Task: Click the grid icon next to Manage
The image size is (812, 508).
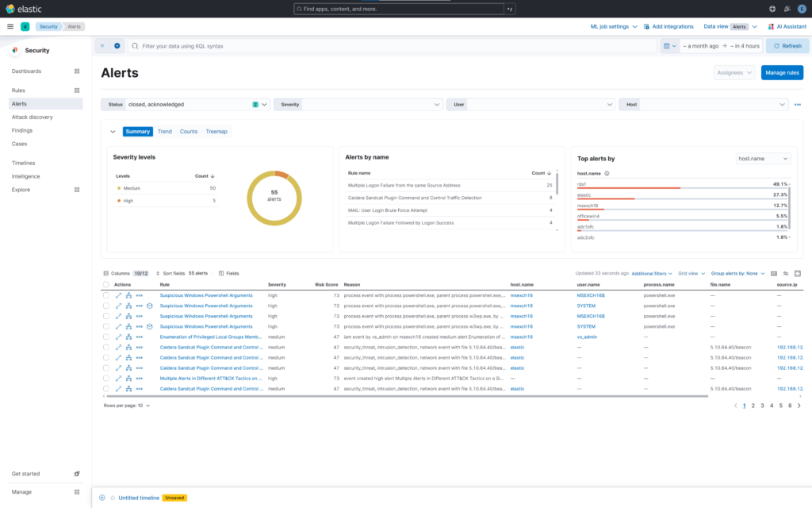Action: pos(77,492)
